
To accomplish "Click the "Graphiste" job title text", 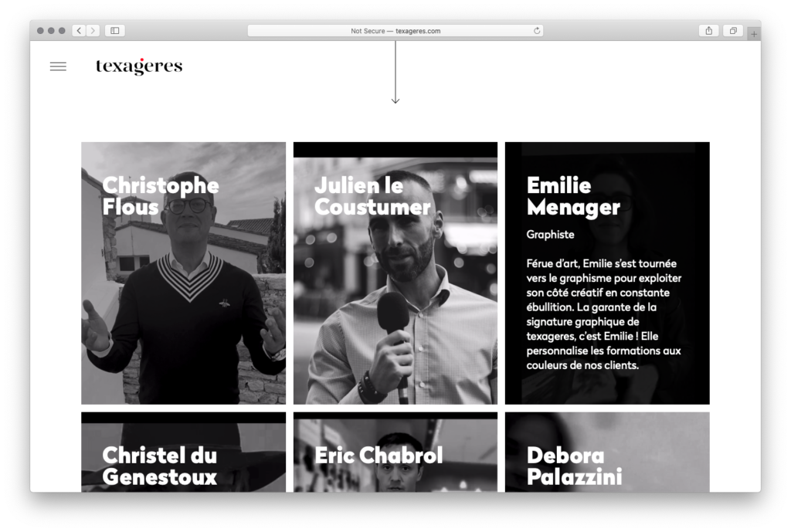I will [550, 235].
